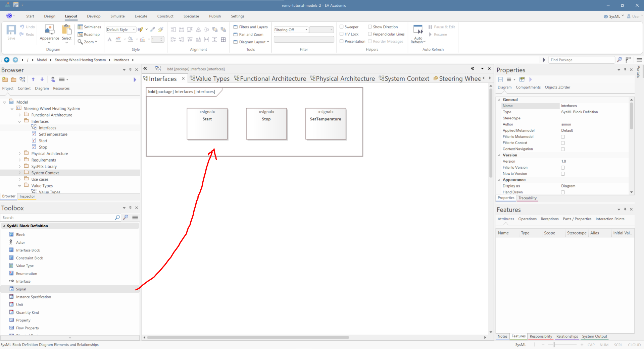Select the Signal element in the Toolbox

21,289
